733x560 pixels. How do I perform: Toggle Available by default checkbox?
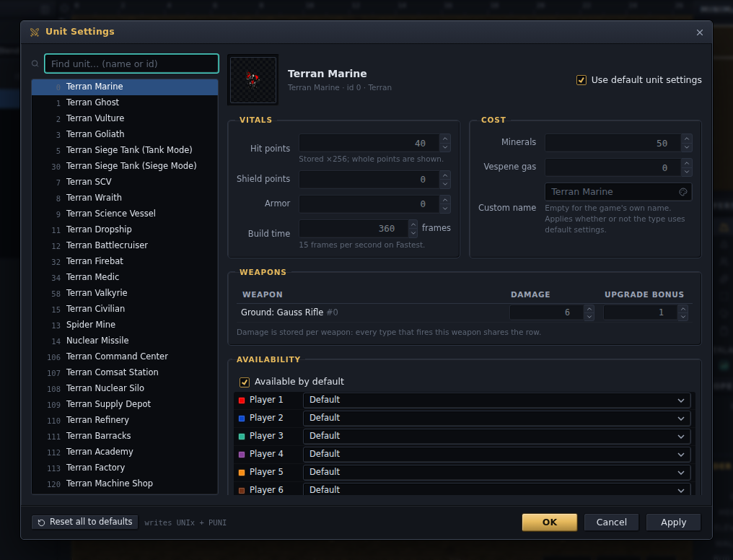(245, 382)
